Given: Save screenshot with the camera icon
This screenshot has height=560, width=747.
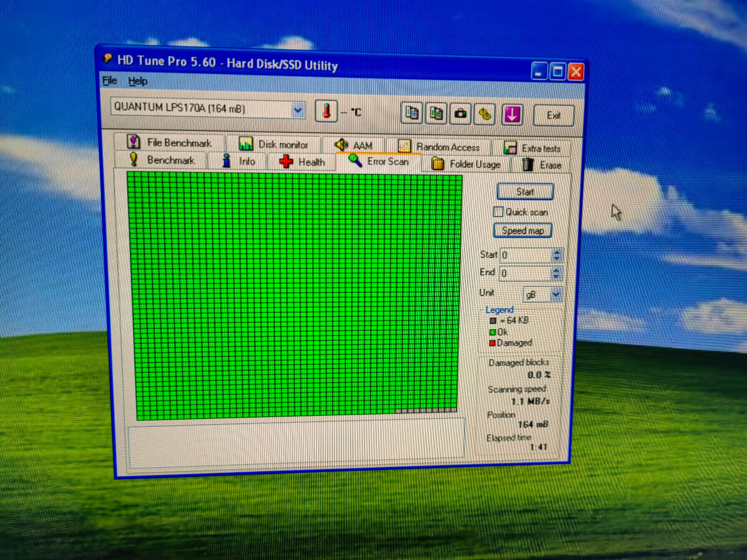Looking at the screenshot, I should 460,114.
